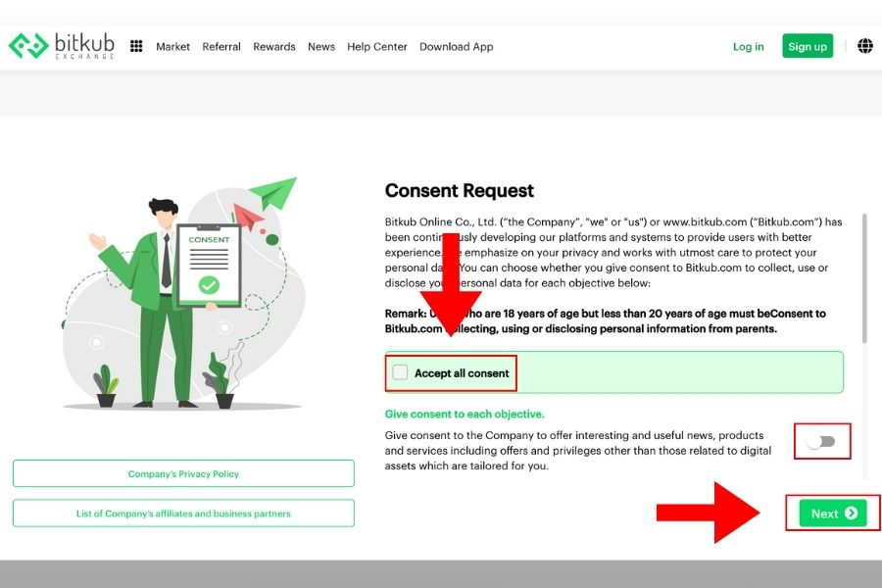Image resolution: width=882 pixels, height=588 pixels.
Task: Click the consent clipboard illustration
Action: (x=209, y=265)
